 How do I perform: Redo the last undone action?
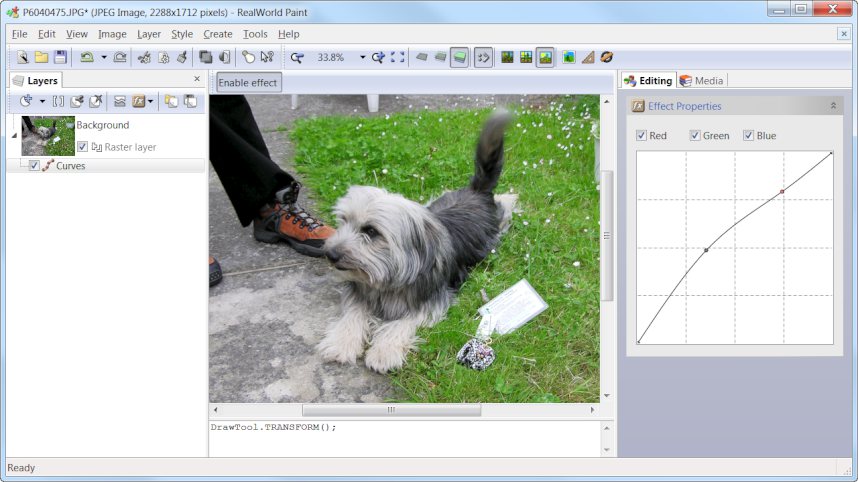click(120, 57)
